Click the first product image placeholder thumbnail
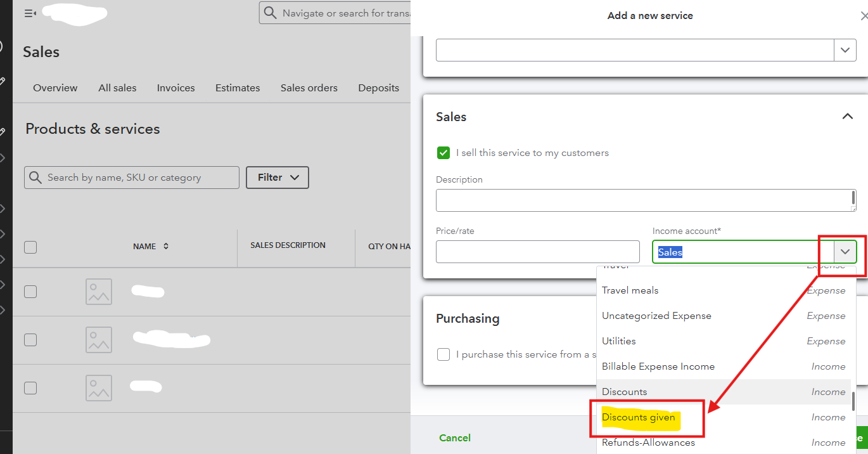 tap(99, 292)
